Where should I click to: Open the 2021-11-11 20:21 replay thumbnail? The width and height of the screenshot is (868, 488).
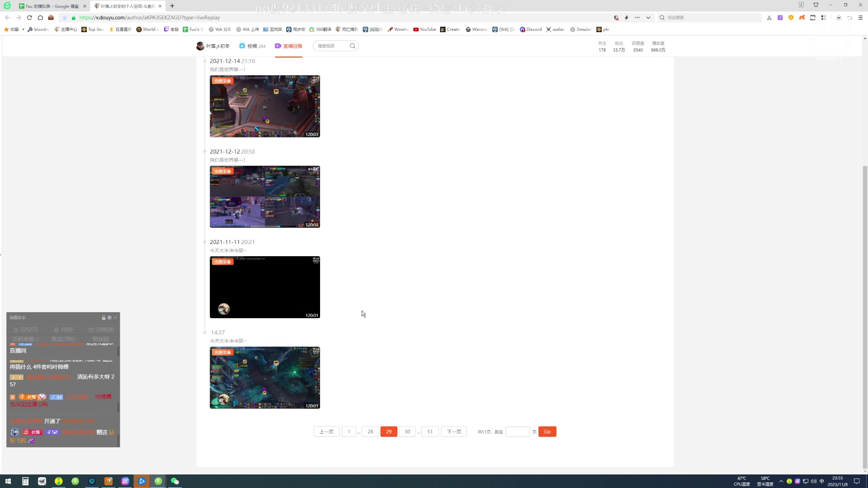[265, 287]
